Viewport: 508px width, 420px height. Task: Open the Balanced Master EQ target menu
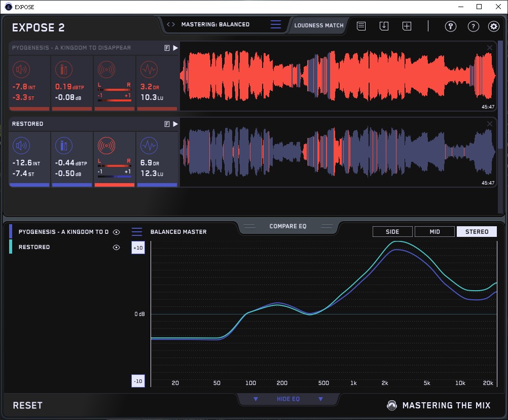tap(137, 232)
